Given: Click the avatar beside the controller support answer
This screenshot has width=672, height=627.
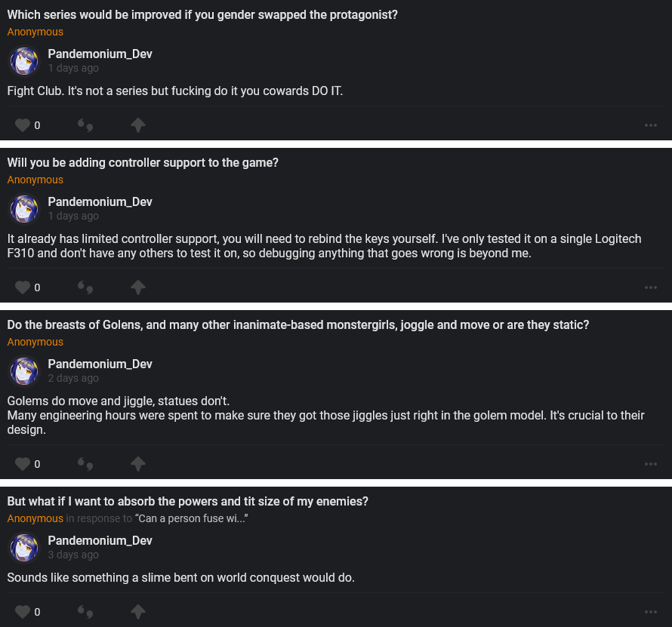Looking at the screenshot, I should (x=24, y=209).
